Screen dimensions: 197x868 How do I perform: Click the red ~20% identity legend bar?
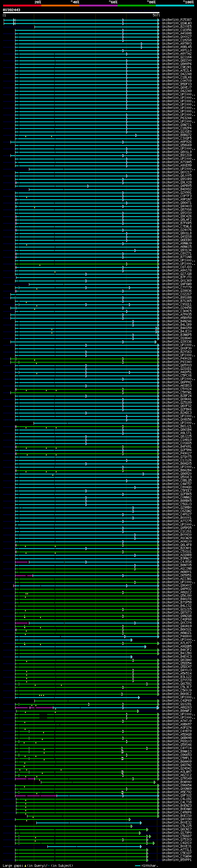(22, 6)
